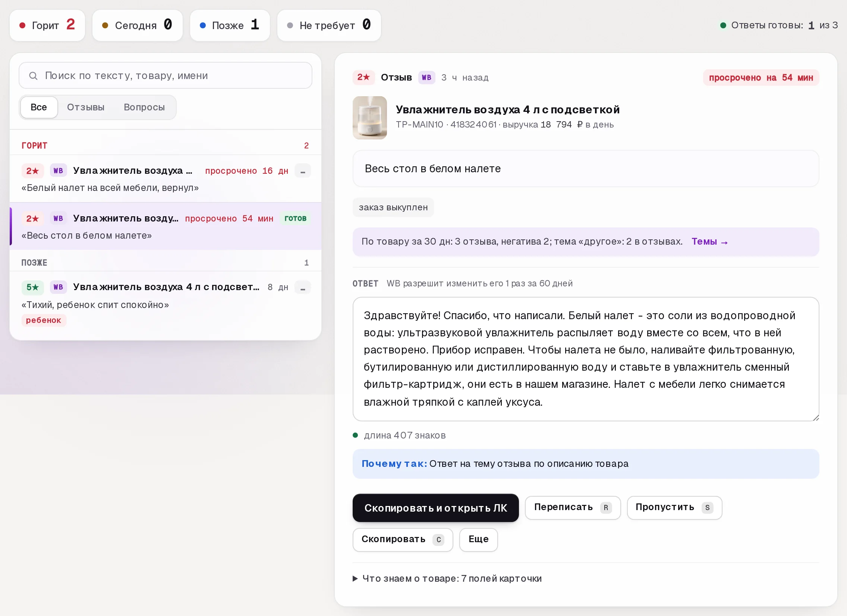Click the WB badge on the 5★ review

pos(58,287)
